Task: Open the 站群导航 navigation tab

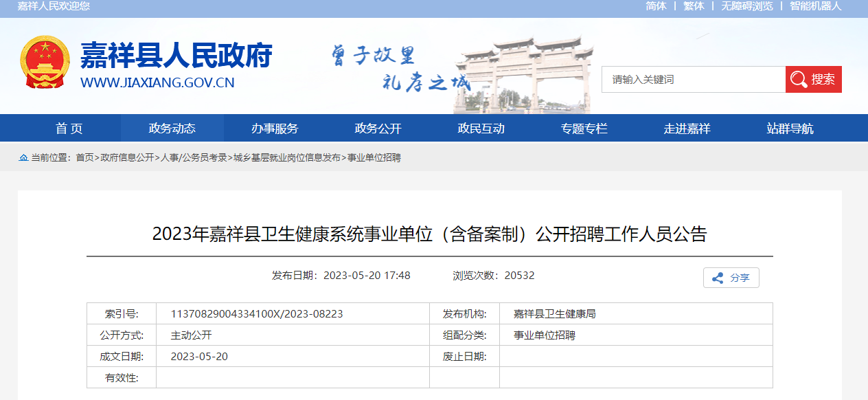Action: coord(790,129)
